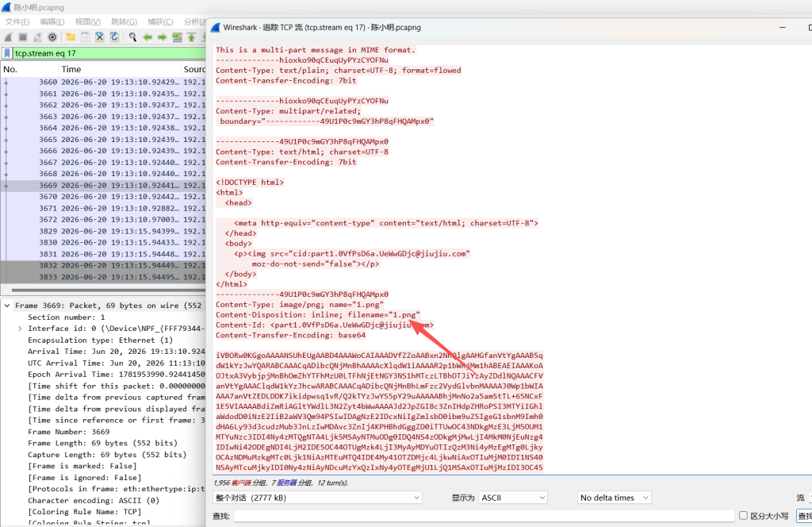Viewport: 812px width, 527px height.
Task: Open the 显示为 ASCII dropdown
Action: (x=513, y=498)
